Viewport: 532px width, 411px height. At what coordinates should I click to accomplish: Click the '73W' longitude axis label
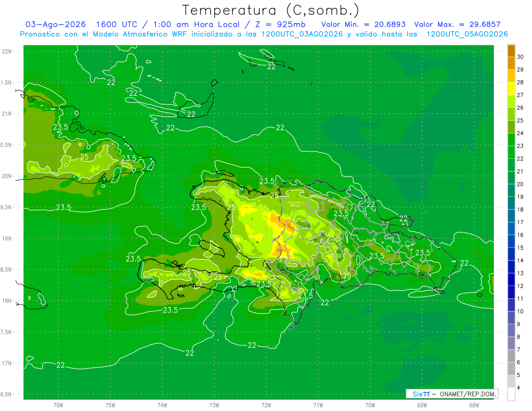(x=214, y=405)
